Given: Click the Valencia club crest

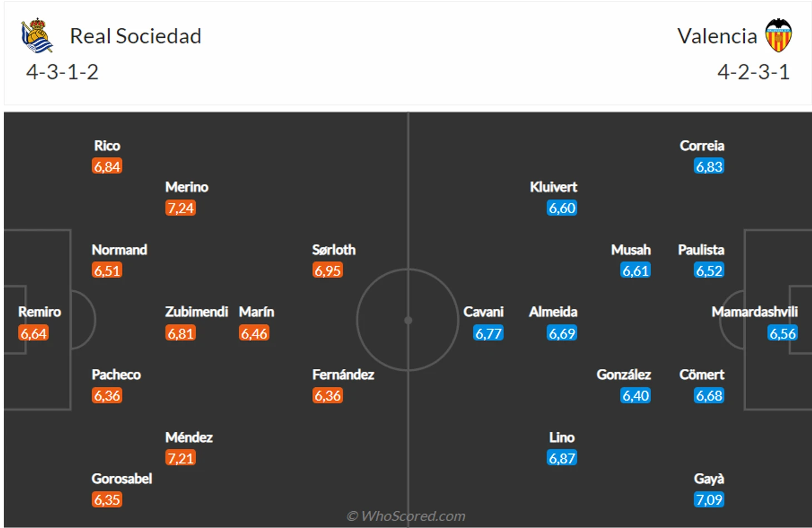Looking at the screenshot, I should 778,35.
